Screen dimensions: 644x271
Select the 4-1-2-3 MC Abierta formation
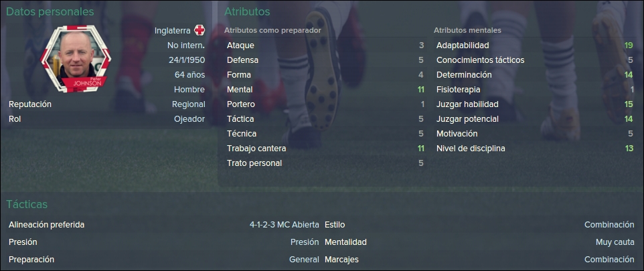[x=285, y=225]
